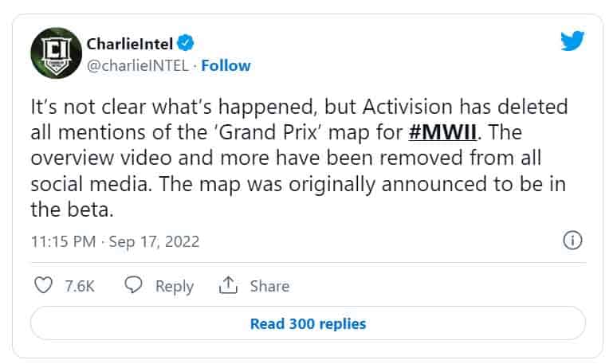Click the Reply text label

[175, 286]
